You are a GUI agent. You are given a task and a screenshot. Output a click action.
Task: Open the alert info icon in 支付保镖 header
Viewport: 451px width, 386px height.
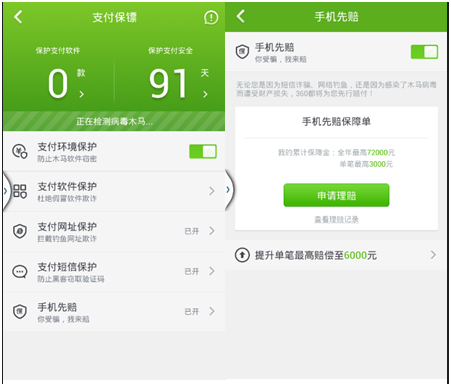(211, 17)
